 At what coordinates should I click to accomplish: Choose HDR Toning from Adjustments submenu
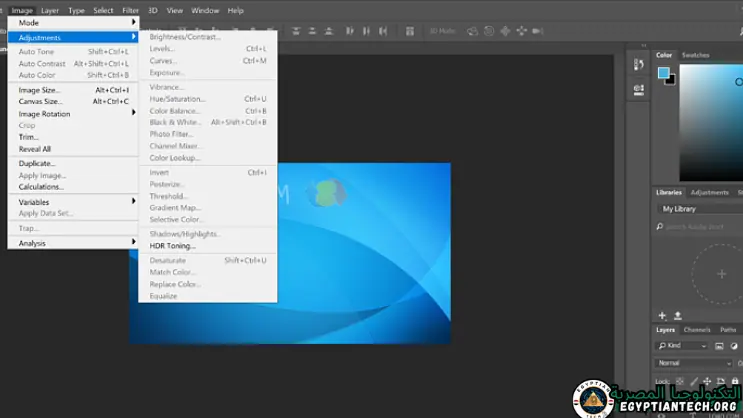pos(172,246)
